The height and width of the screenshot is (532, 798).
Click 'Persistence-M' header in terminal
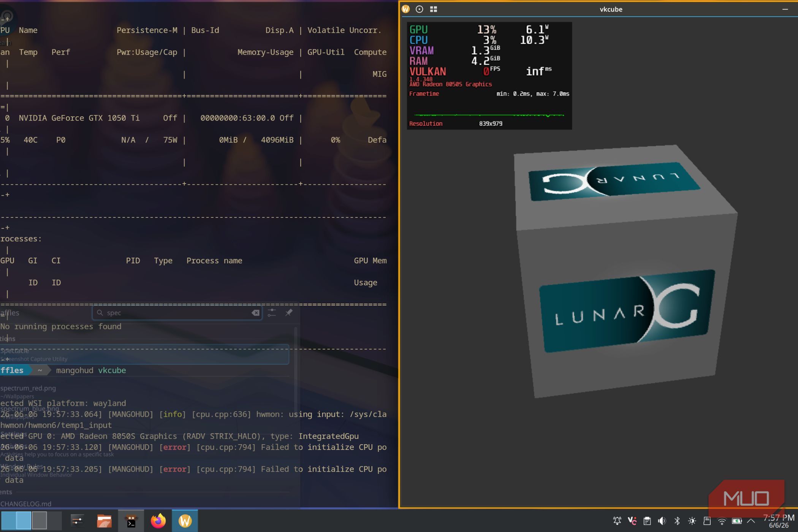pyautogui.click(x=147, y=30)
